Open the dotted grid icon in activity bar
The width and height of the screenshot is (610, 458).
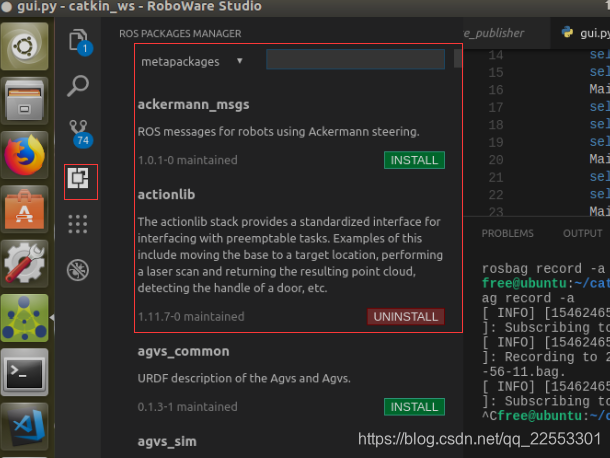point(78,224)
